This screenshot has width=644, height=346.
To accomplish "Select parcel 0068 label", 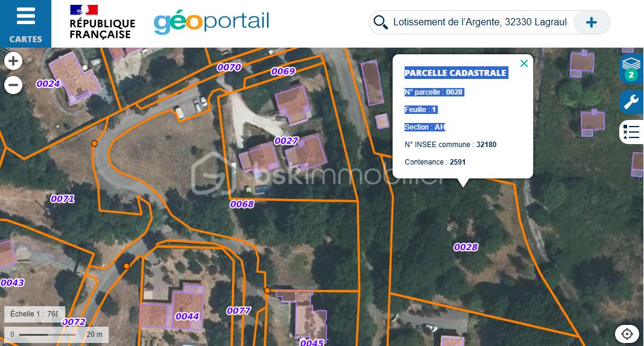I will (x=242, y=204).
